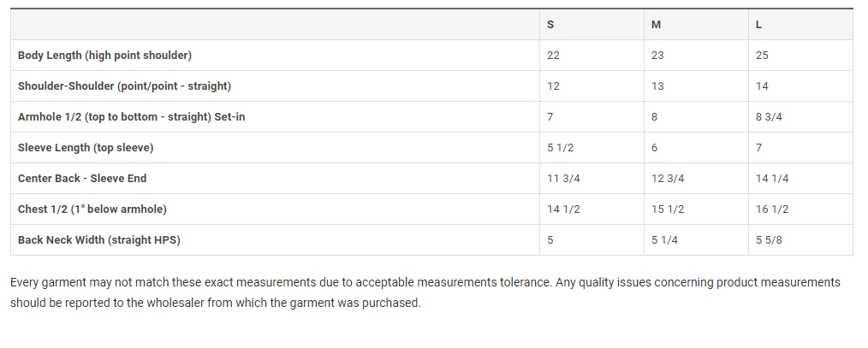The width and height of the screenshot is (868, 348).
Task: Select the Shoulder-Shoulder row label
Action: click(x=124, y=86)
